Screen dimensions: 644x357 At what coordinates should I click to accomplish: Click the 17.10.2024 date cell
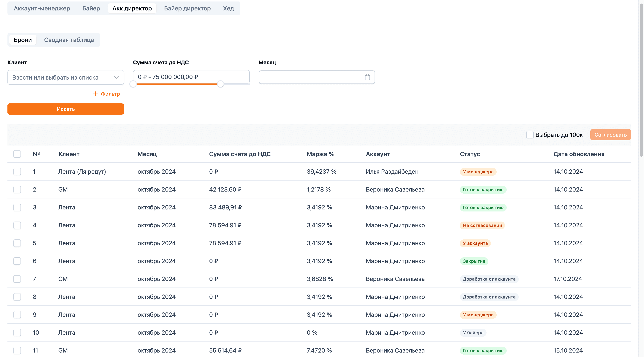pyautogui.click(x=567, y=279)
